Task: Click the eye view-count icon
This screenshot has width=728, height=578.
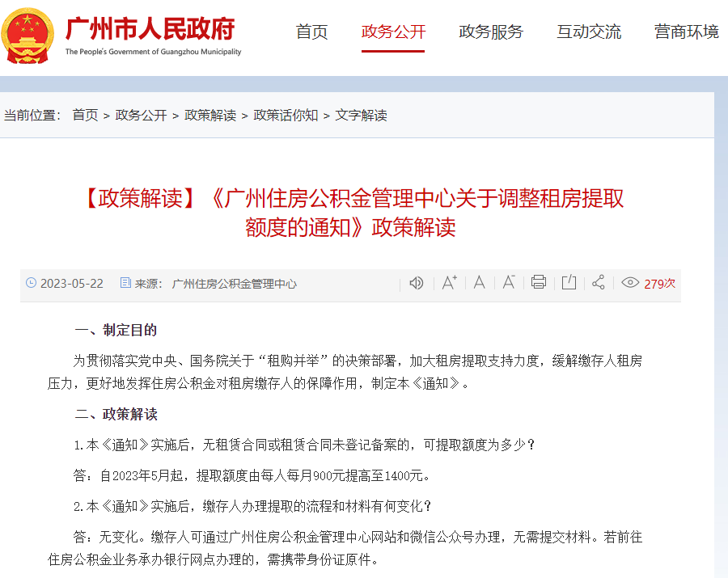Action: coord(630,282)
